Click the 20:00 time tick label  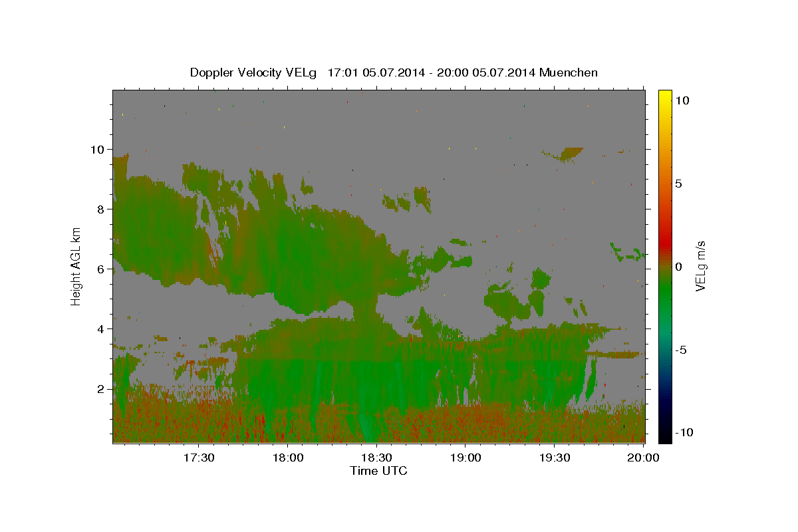[x=644, y=458]
